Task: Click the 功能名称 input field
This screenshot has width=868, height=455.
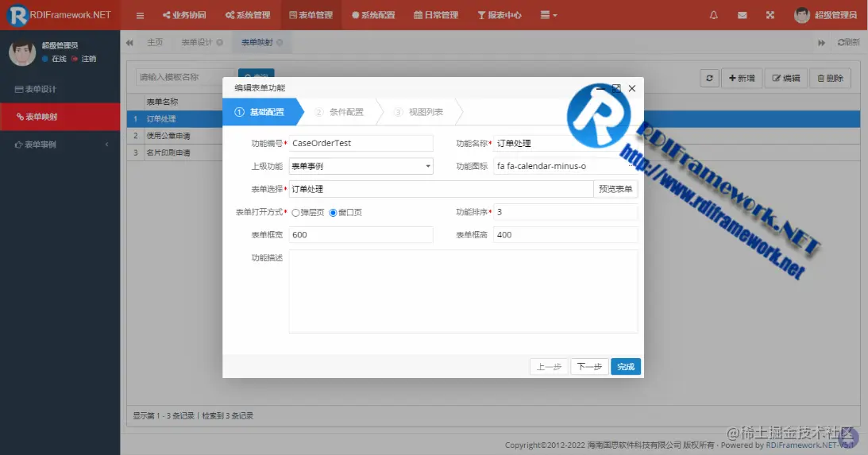Action: 565,143
